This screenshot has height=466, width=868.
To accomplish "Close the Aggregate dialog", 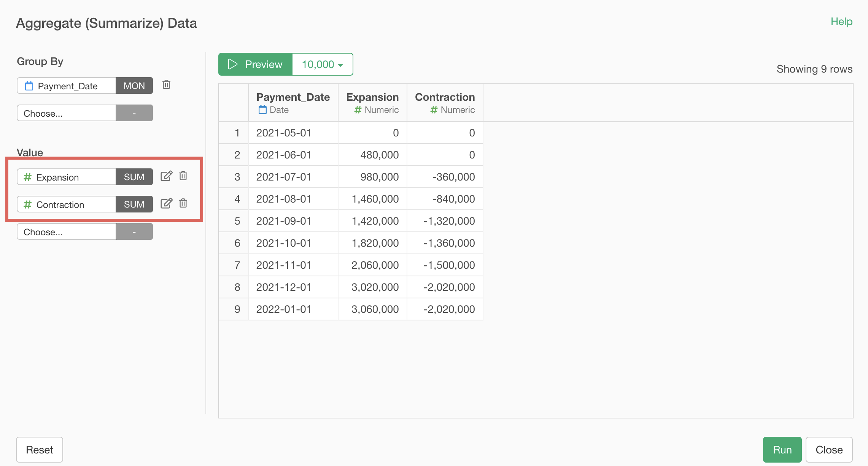I will pos(829,450).
